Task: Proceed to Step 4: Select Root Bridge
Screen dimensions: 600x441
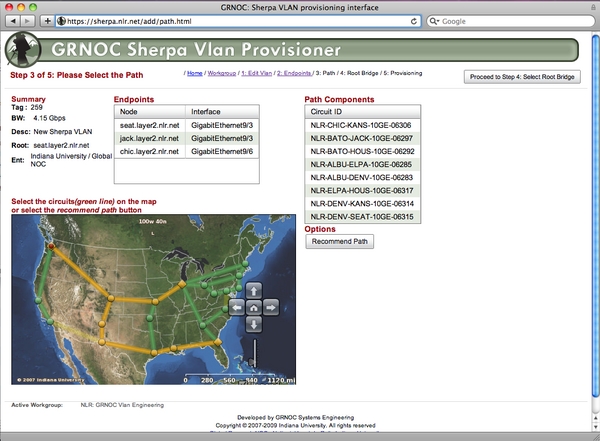Action: pyautogui.click(x=522, y=77)
